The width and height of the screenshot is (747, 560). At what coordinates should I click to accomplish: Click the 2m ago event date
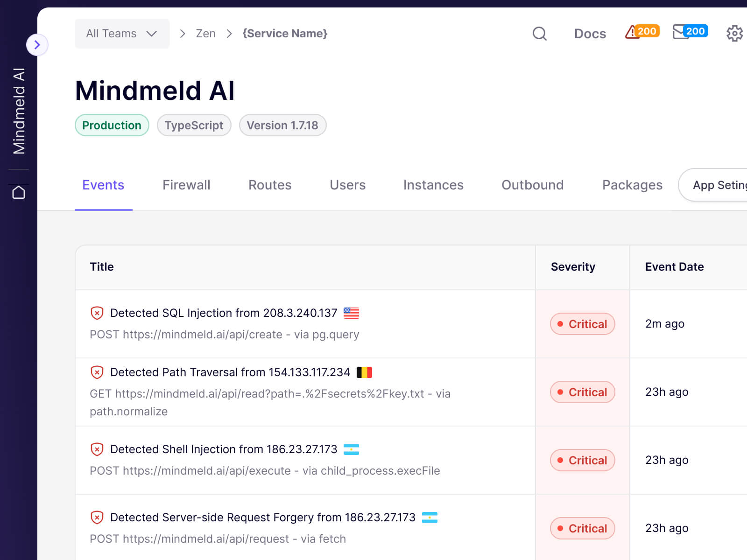pos(665,324)
